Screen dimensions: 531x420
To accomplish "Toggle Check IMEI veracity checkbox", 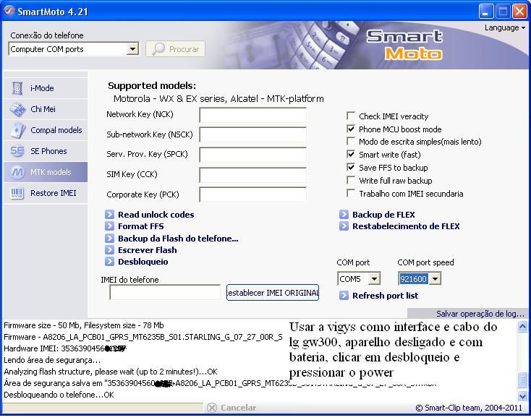I will (351, 116).
